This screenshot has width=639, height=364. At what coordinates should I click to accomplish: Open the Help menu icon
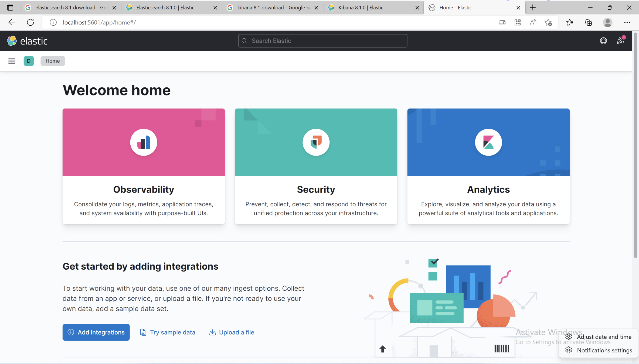point(603,41)
